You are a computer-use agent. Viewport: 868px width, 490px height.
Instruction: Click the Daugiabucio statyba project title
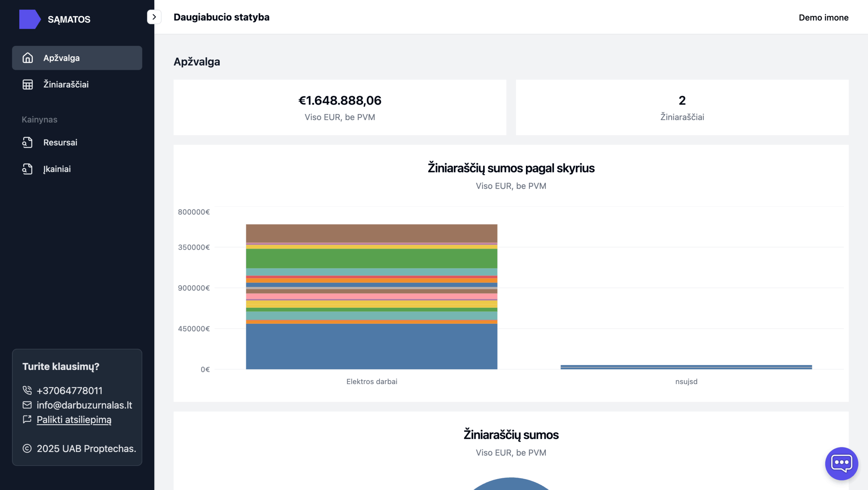(x=221, y=17)
